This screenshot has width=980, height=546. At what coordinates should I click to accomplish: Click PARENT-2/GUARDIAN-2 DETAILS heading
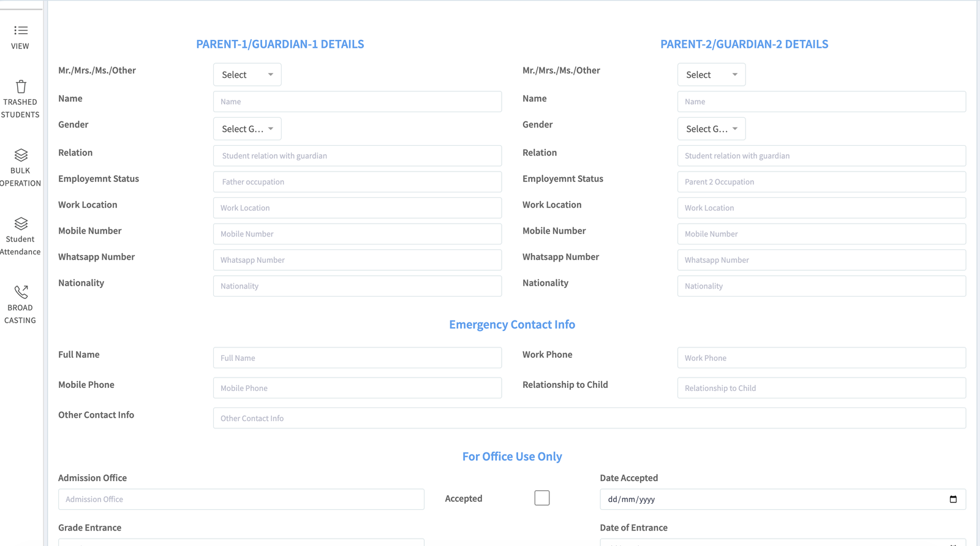[744, 44]
